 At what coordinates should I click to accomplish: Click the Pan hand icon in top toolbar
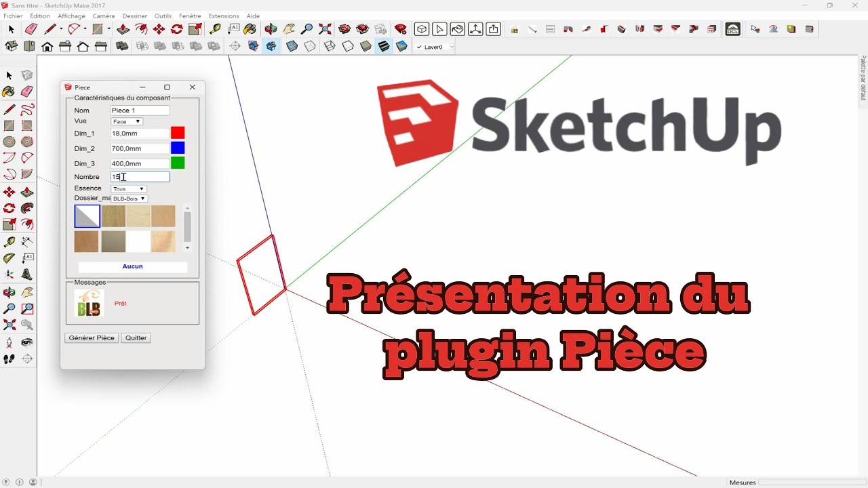(x=289, y=29)
